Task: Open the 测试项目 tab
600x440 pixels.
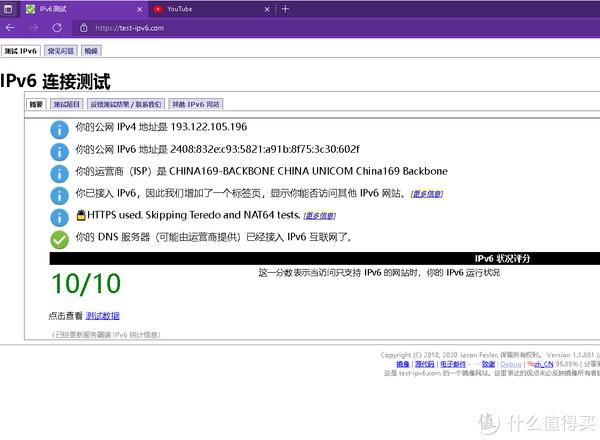Action: [67, 104]
